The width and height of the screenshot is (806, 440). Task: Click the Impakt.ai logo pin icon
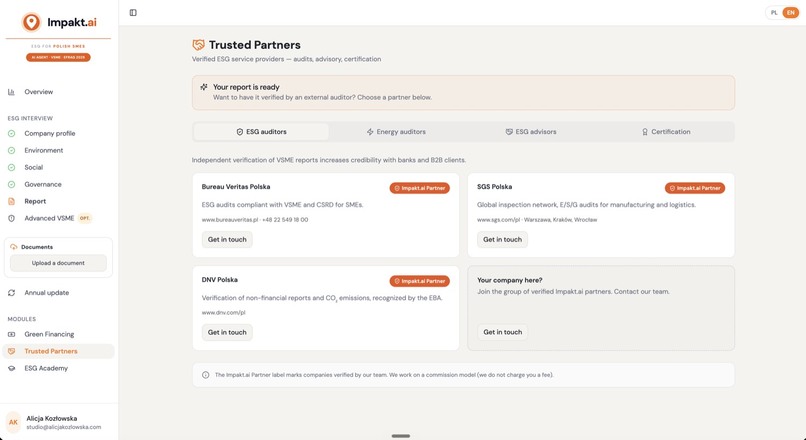[31, 22]
